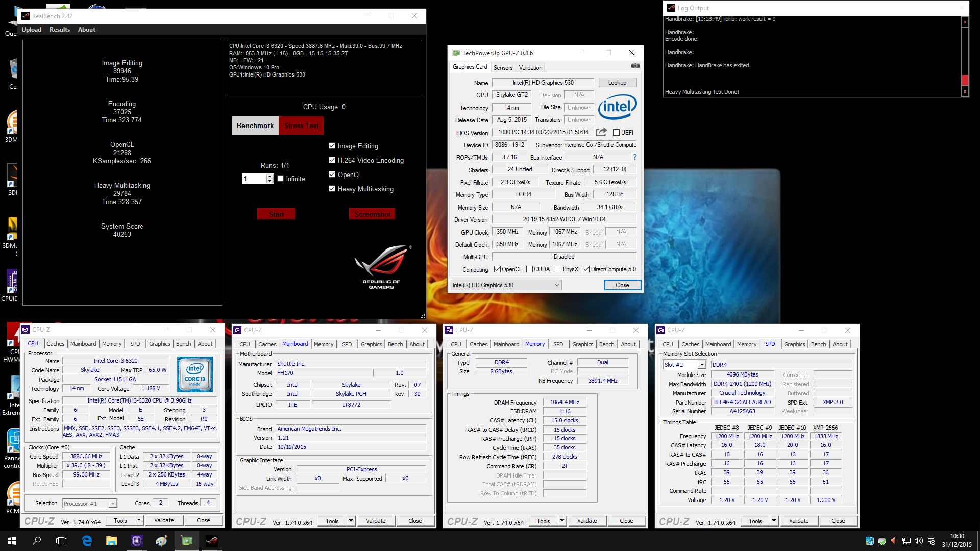Click the red Screenshot button
980x551 pixels.
coord(373,214)
